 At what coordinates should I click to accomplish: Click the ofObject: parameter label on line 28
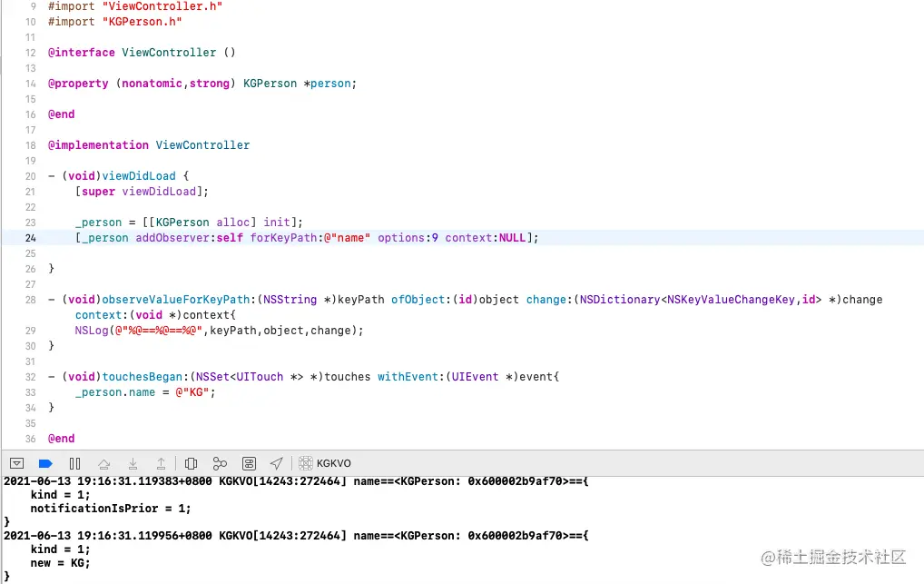(421, 300)
